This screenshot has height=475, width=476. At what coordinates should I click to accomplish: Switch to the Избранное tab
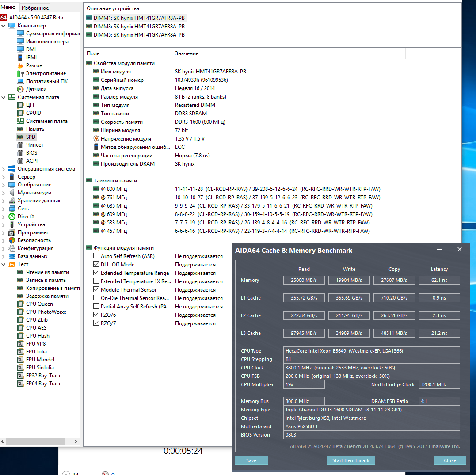coord(35,8)
